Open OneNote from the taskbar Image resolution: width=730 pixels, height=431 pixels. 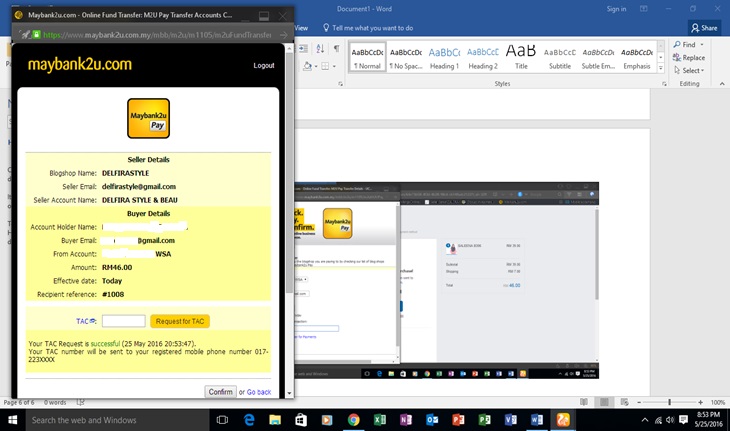click(406, 420)
